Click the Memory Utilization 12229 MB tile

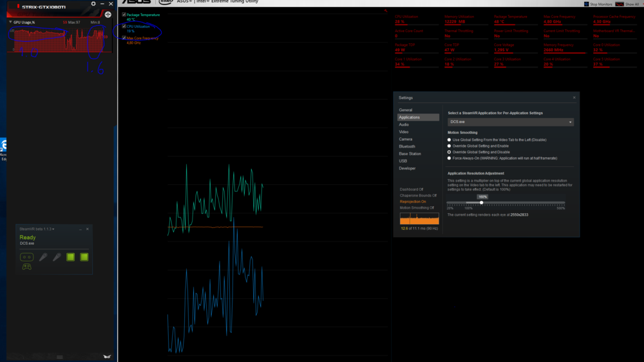pyautogui.click(x=465, y=20)
